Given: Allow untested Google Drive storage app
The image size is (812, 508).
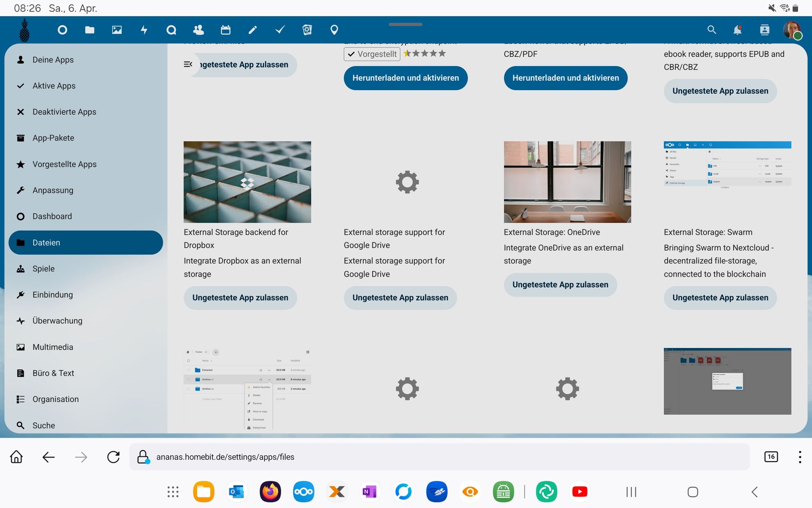Looking at the screenshot, I should pyautogui.click(x=400, y=298).
